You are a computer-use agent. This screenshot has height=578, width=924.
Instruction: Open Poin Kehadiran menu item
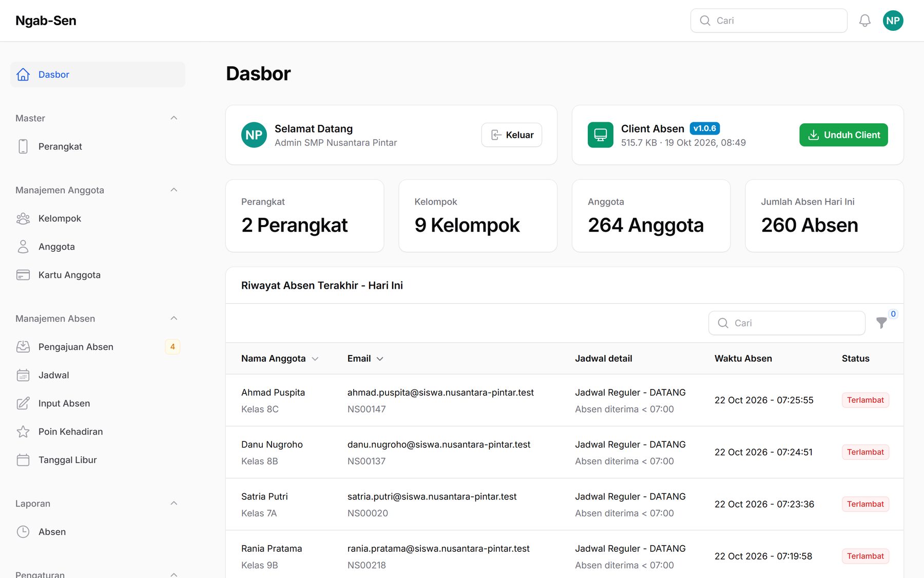click(98, 432)
